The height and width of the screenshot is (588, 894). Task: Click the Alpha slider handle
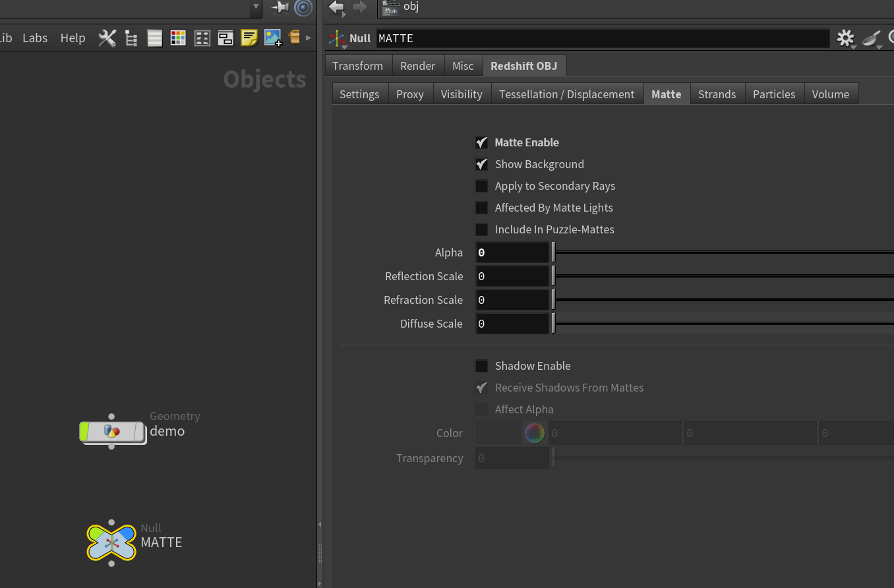coord(553,252)
